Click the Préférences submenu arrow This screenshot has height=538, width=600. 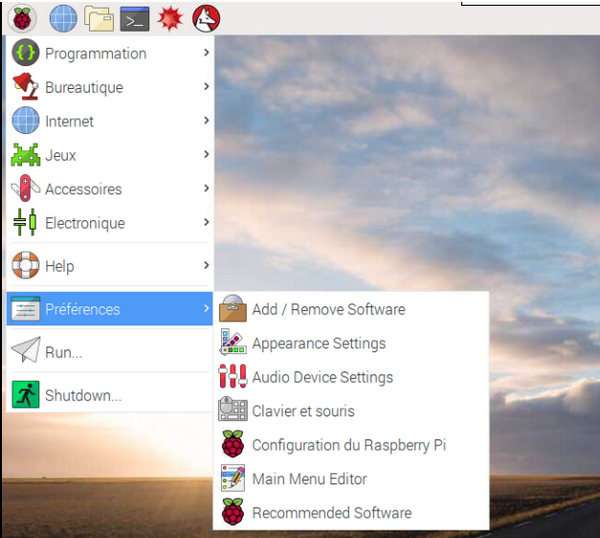pos(206,308)
